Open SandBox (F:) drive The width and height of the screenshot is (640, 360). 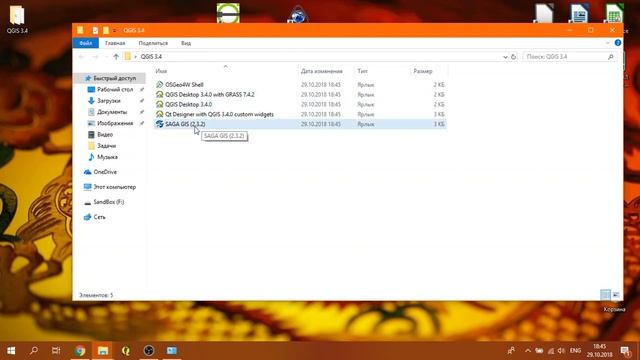(109, 202)
